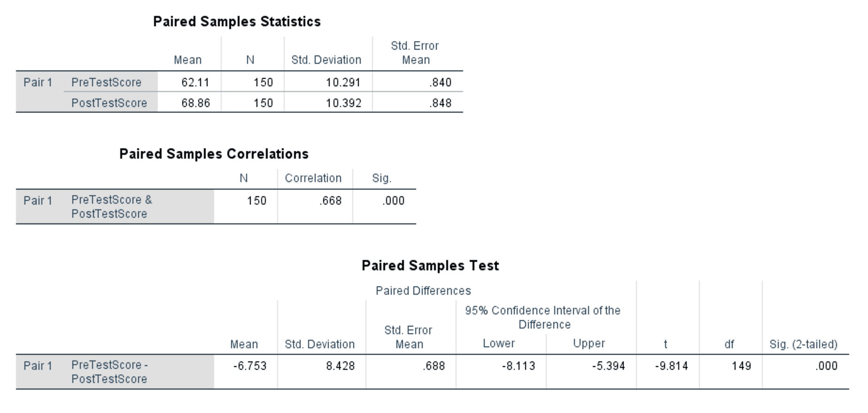This screenshot has height=413, width=868.
Task: Click the Paired Samples Correlations title
Action: [x=214, y=154]
